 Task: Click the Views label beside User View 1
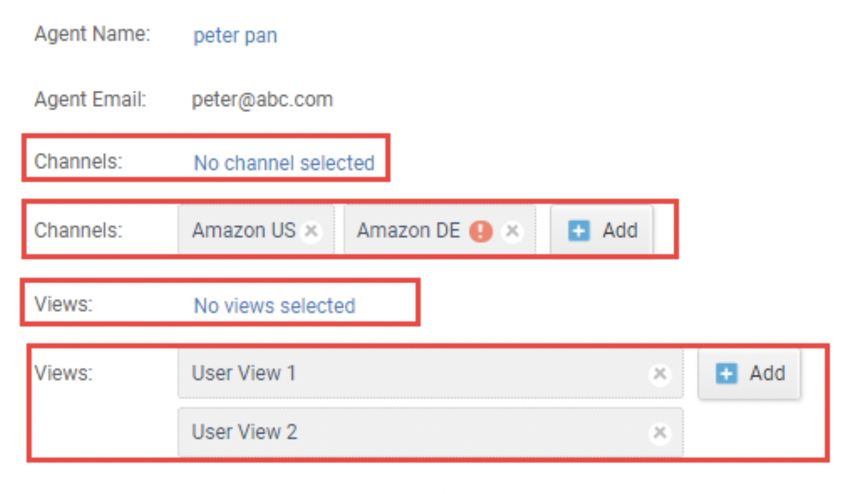pos(64,373)
